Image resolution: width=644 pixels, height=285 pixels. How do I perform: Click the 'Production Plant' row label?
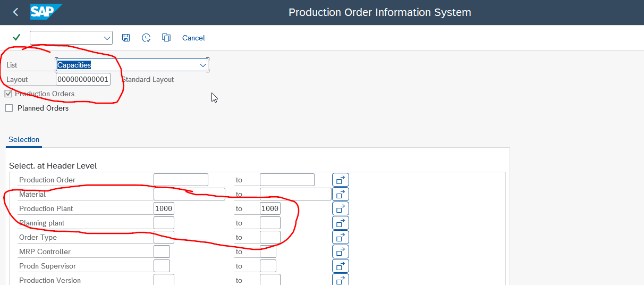point(46,208)
